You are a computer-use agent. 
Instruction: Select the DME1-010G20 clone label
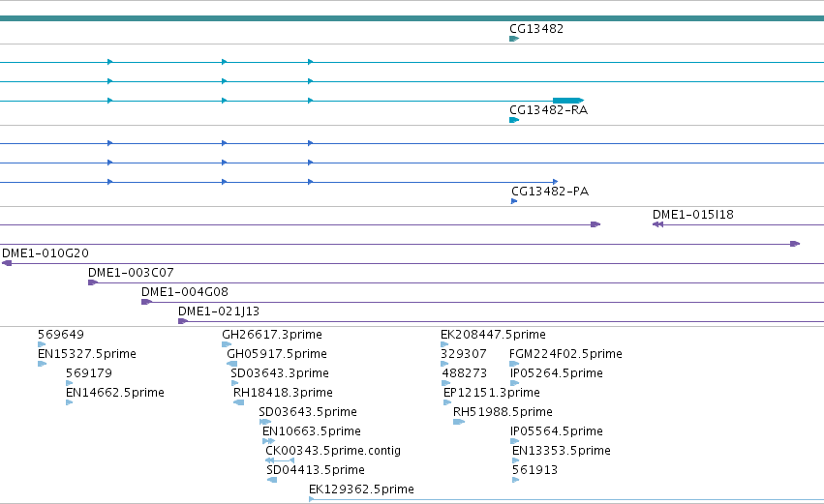pyautogui.click(x=46, y=253)
